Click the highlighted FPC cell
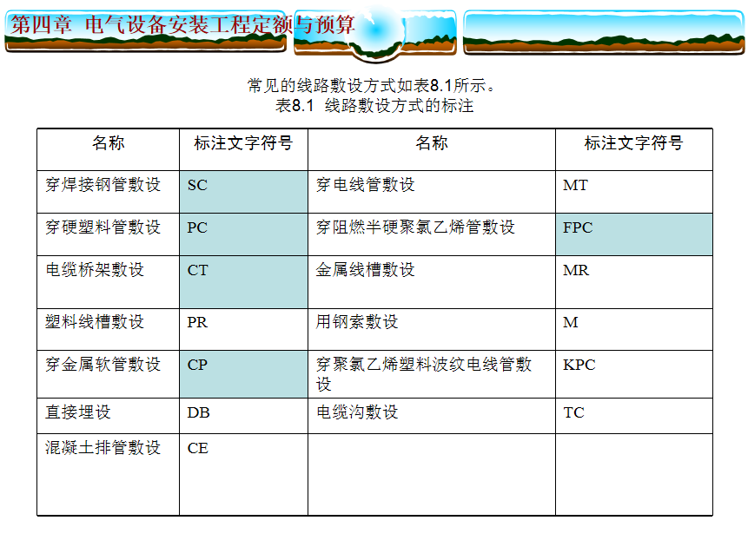Viewport: 748px width, 560px height. coord(634,234)
